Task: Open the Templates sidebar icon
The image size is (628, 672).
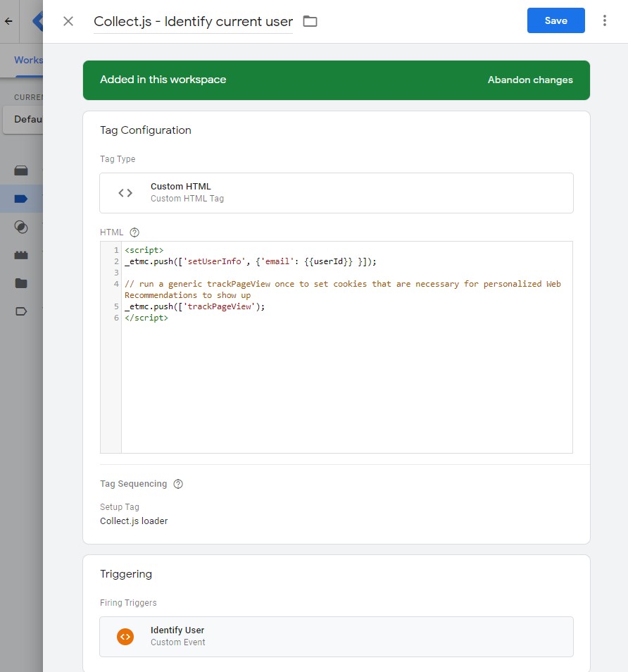Action: click(21, 311)
